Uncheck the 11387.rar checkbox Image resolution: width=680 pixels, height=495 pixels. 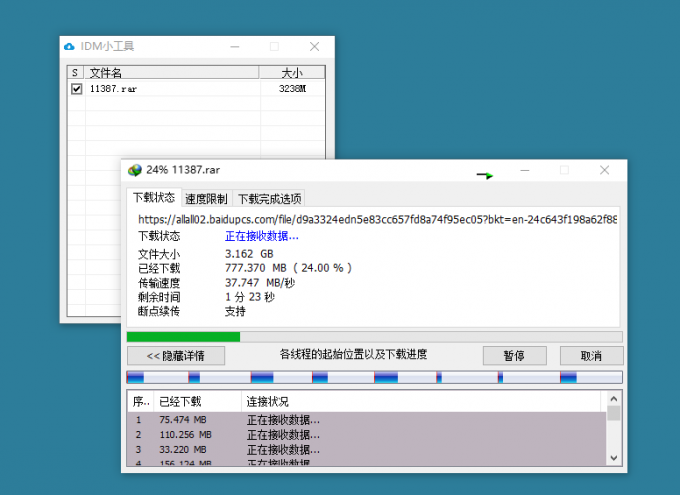point(77,89)
